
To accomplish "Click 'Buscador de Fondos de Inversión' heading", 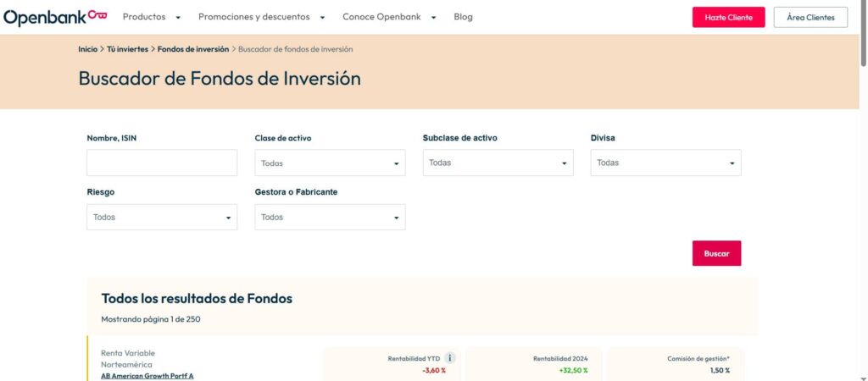I will pos(220,78).
